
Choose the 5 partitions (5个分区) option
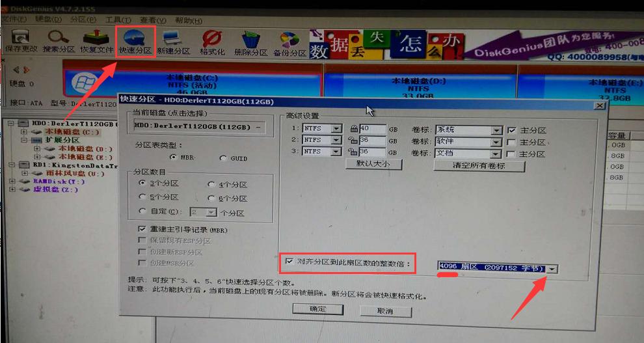[143, 197]
